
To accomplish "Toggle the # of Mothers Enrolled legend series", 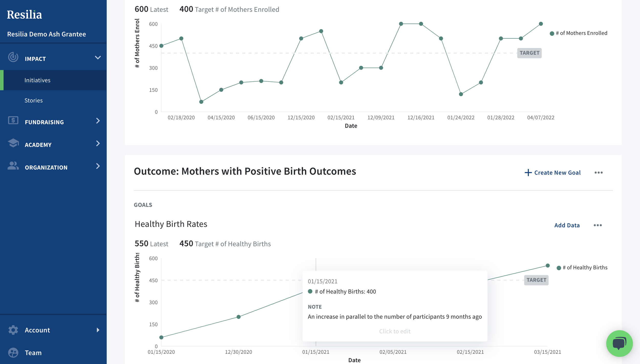I will 579,33.
